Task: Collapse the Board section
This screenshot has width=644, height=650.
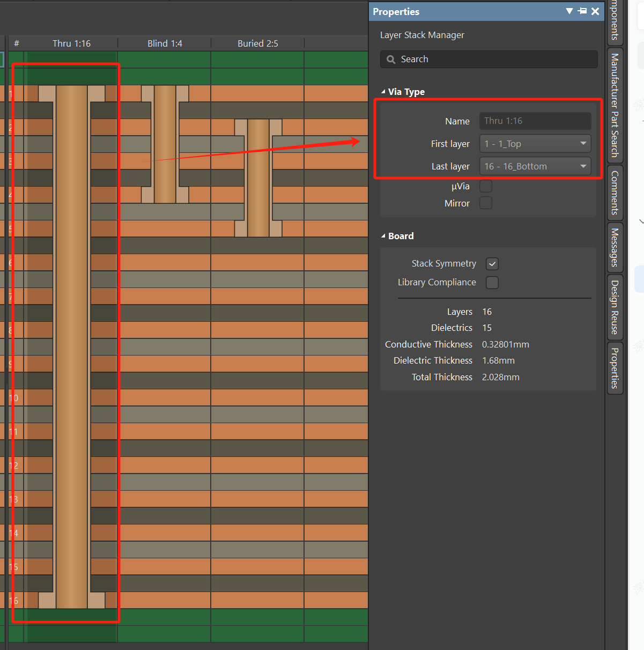Action: click(x=383, y=236)
